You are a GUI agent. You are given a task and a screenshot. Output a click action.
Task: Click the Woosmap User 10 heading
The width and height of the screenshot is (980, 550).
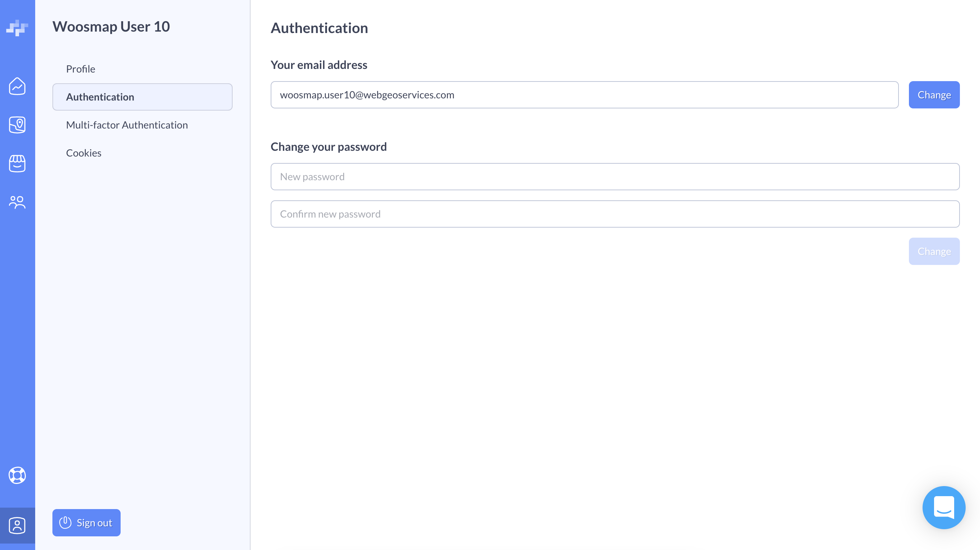coord(111,27)
